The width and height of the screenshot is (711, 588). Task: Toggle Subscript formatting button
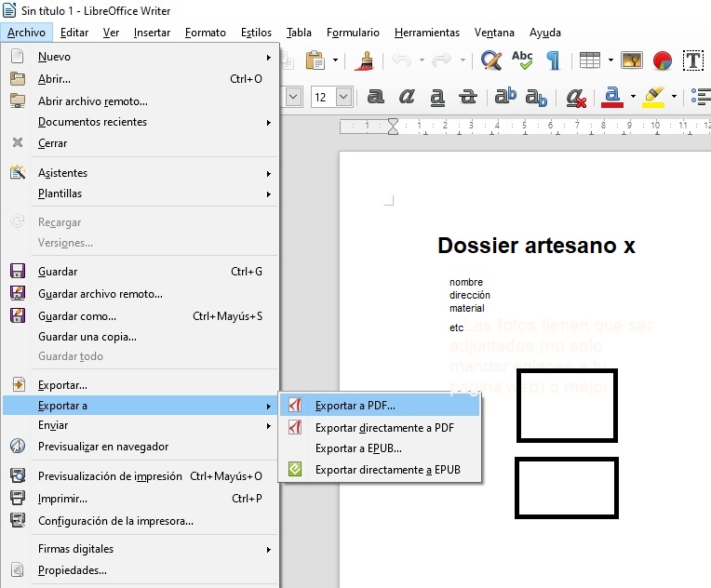pyautogui.click(x=536, y=98)
